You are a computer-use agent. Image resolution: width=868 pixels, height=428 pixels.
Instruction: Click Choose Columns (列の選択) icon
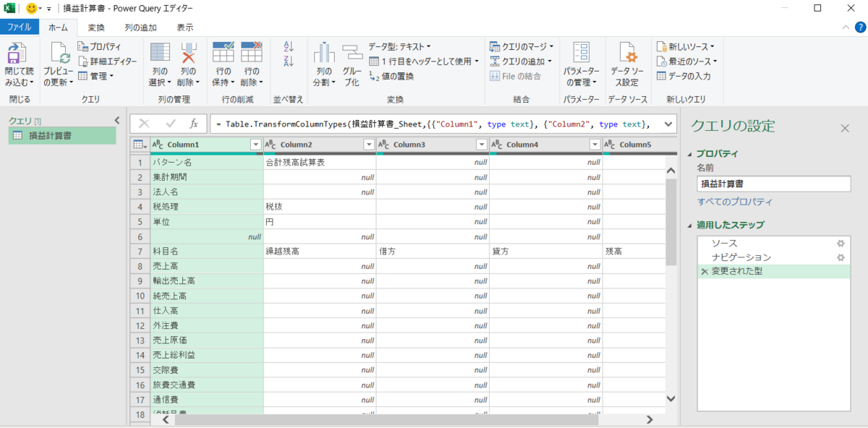click(x=160, y=53)
